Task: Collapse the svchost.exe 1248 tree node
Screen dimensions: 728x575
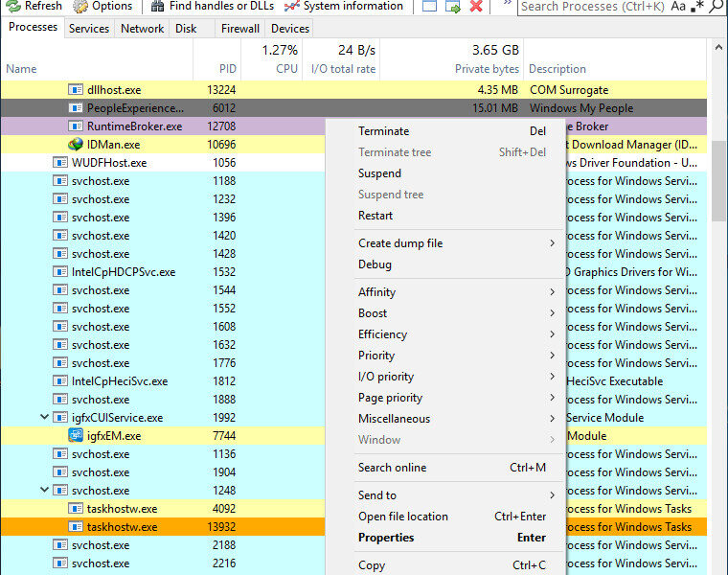Action: [45, 490]
